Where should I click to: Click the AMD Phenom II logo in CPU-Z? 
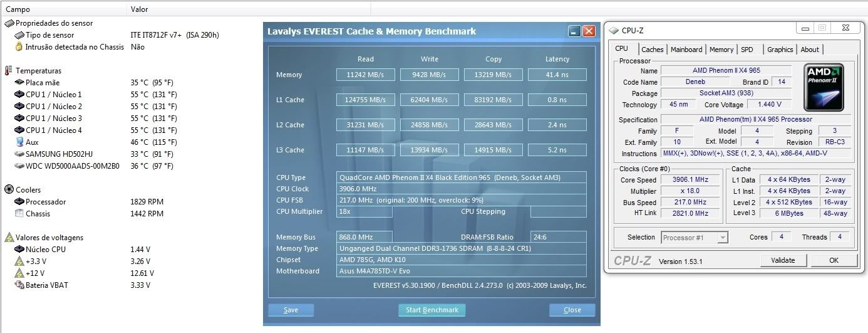click(824, 87)
